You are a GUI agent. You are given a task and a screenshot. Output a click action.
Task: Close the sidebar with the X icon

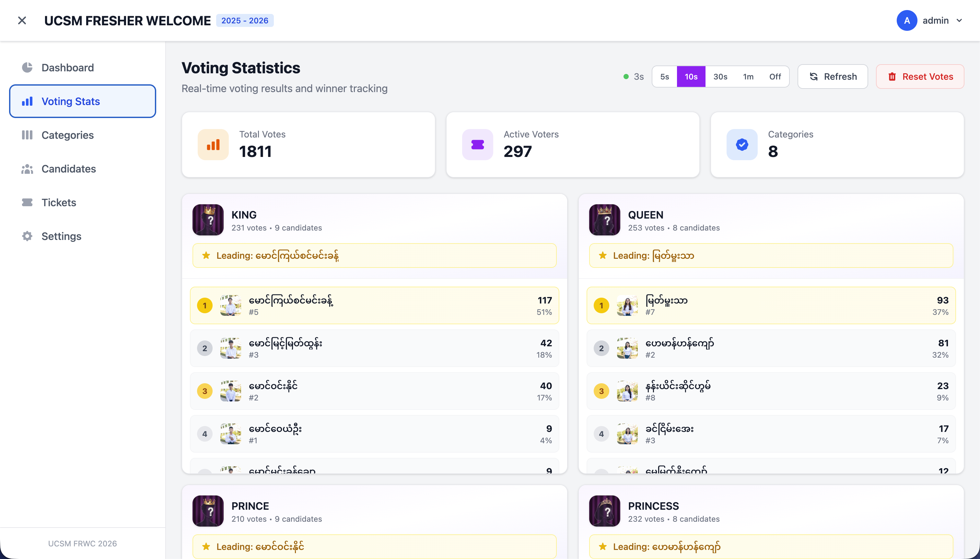22,20
